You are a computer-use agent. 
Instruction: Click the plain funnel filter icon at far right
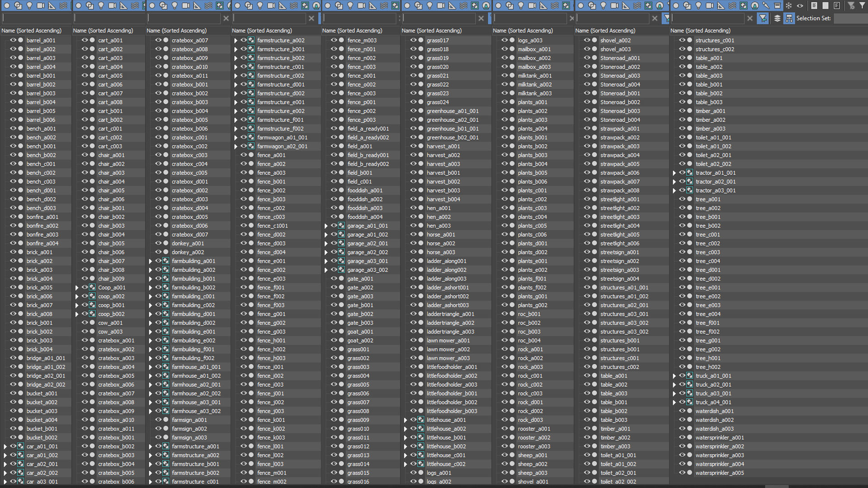coord(862,5)
